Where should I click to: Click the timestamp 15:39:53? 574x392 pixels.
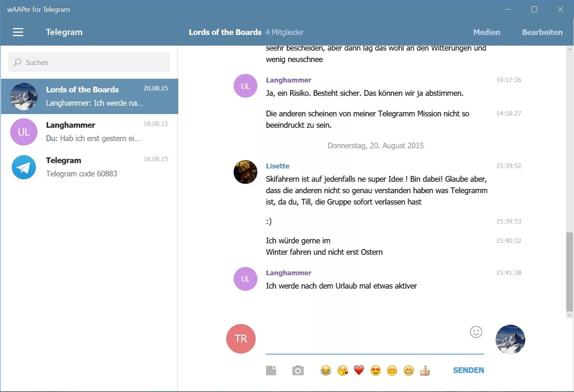[509, 221]
